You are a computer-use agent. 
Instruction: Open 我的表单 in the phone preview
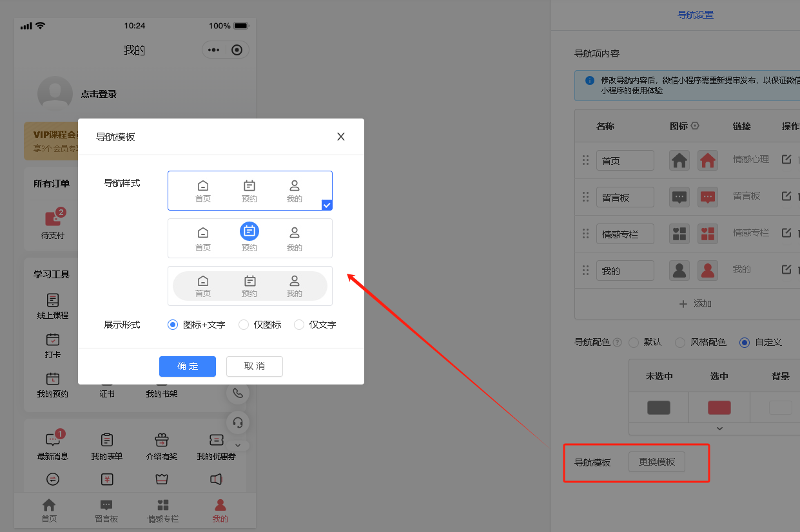(x=107, y=447)
